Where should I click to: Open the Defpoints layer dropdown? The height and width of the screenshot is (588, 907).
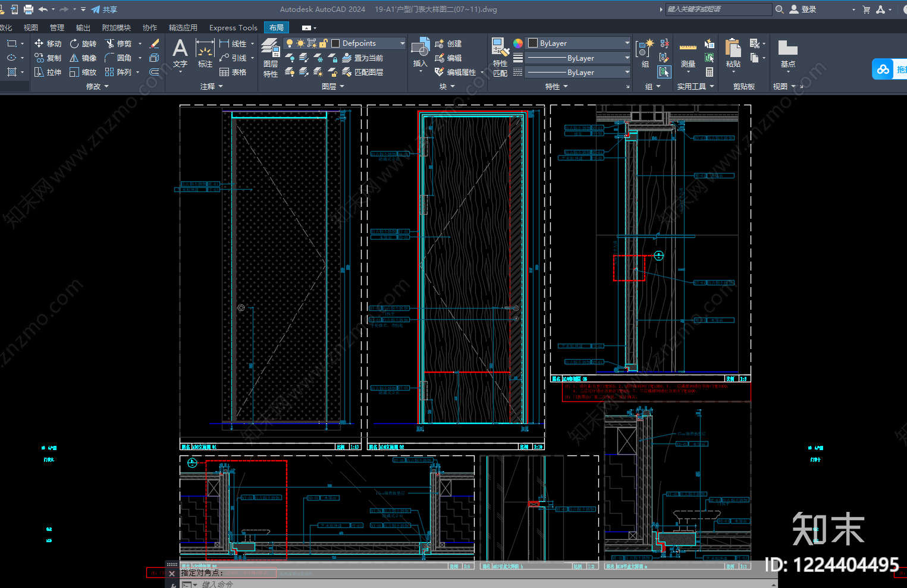[402, 43]
